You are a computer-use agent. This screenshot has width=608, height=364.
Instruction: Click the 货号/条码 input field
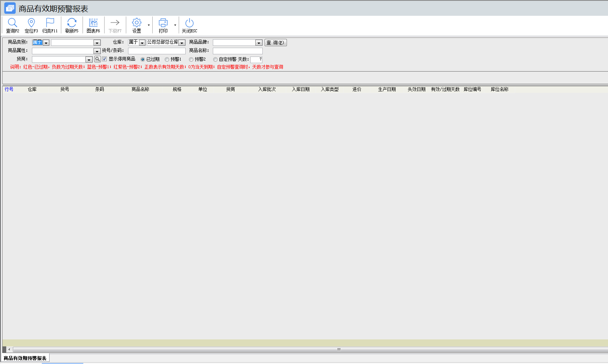coord(157,51)
